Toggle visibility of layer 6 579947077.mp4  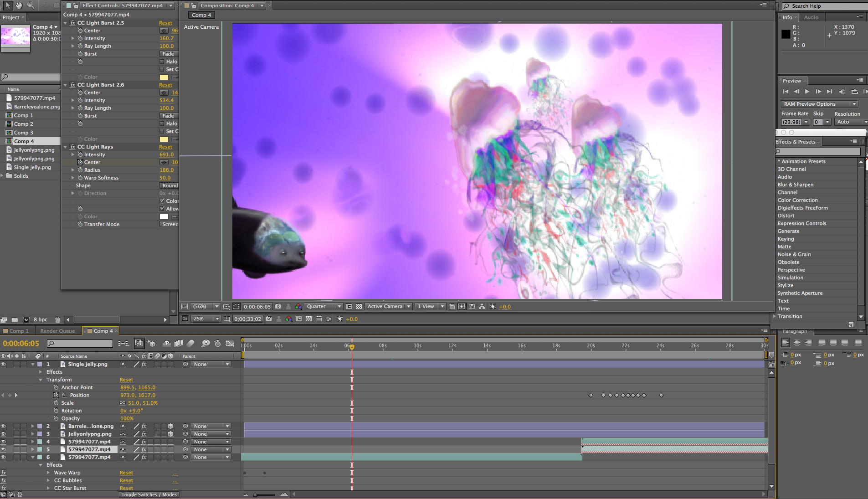(3, 457)
